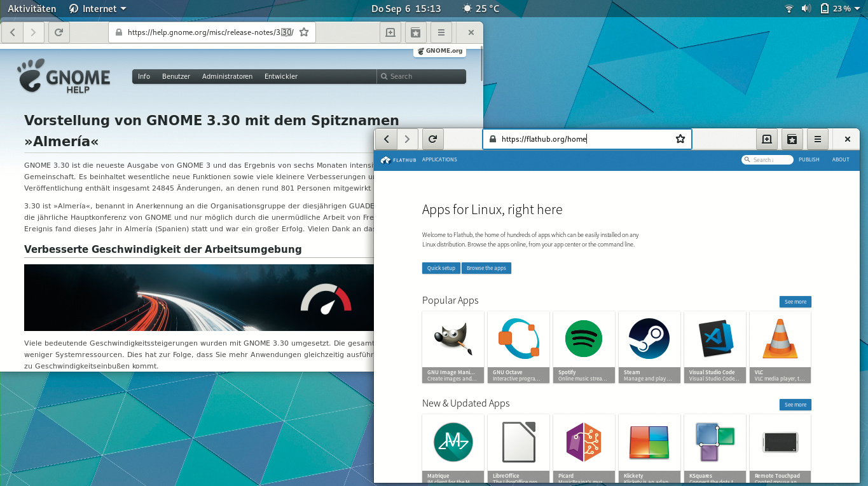The width and height of the screenshot is (868, 486).
Task: Go back in the GNOME Help window
Action: point(12,32)
